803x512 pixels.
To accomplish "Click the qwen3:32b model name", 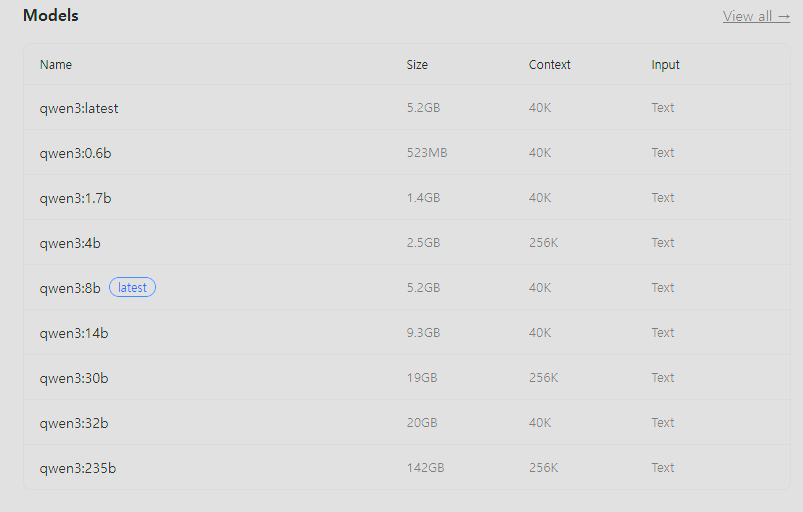I will click(x=74, y=423).
